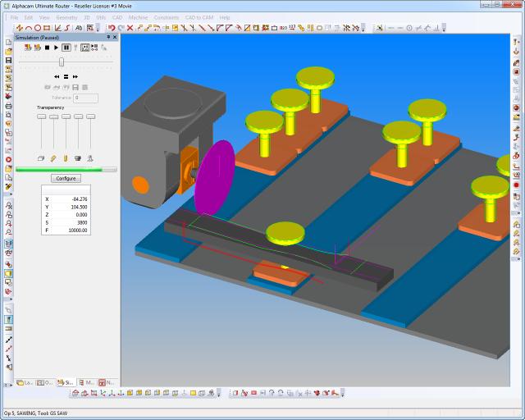Adjust the first Transparency slider for material
Screen dimensions: 525x420
click(x=42, y=116)
